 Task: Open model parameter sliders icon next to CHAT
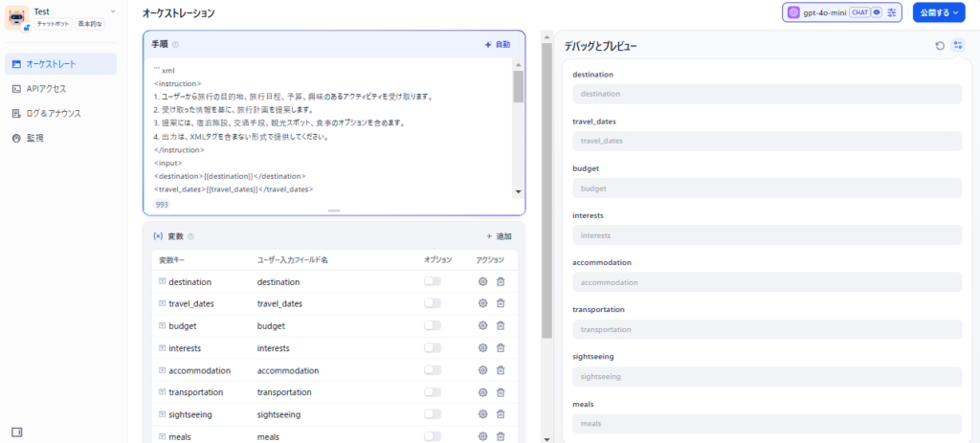pyautogui.click(x=891, y=11)
